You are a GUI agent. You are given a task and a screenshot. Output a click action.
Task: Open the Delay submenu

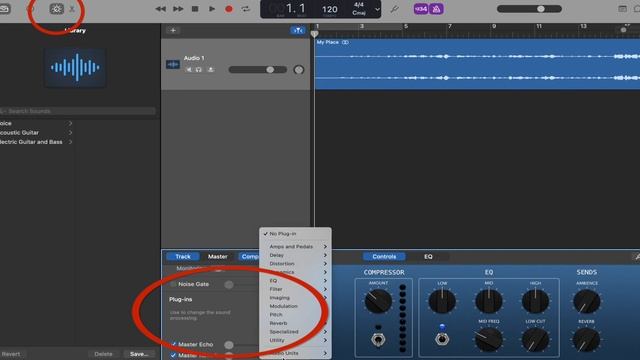(x=295, y=255)
